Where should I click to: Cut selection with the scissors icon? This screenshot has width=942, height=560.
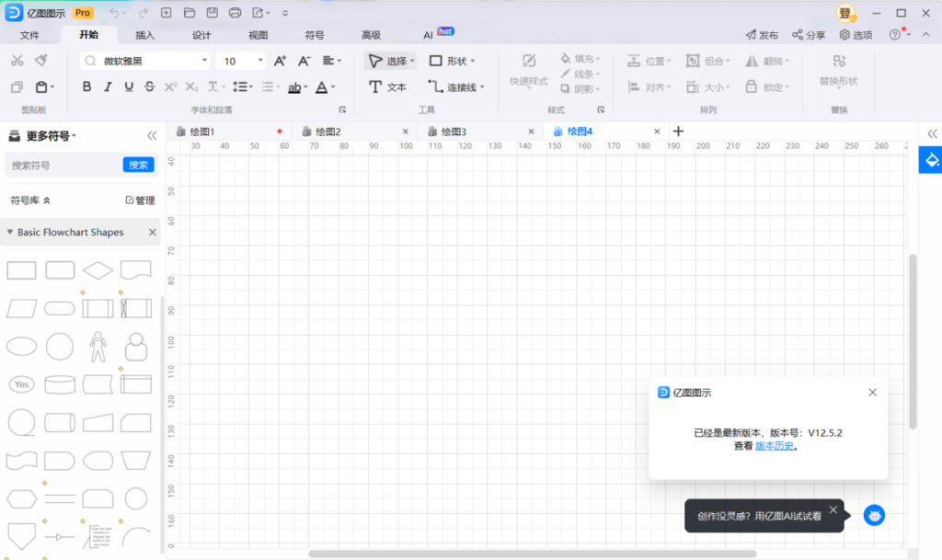point(17,60)
